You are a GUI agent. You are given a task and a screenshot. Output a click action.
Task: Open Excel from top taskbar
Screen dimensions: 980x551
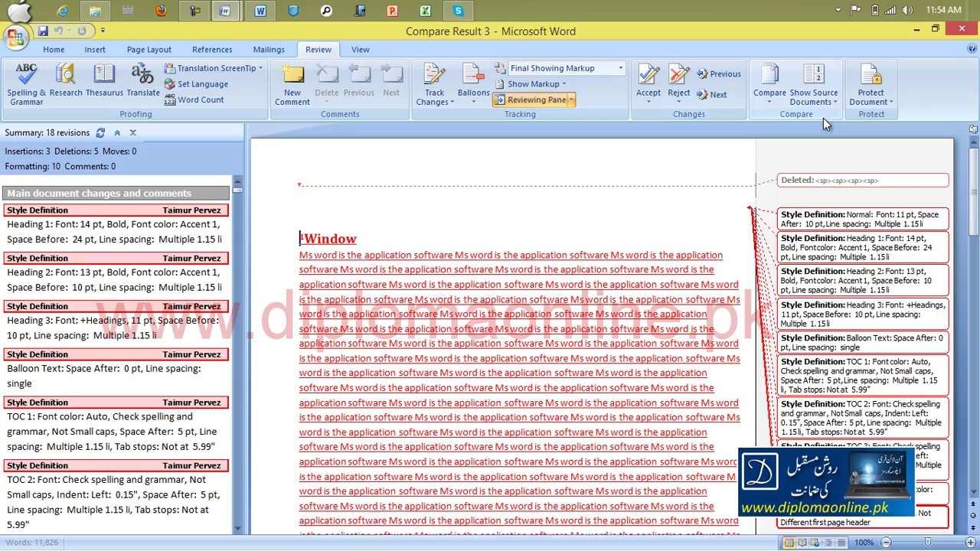click(425, 10)
